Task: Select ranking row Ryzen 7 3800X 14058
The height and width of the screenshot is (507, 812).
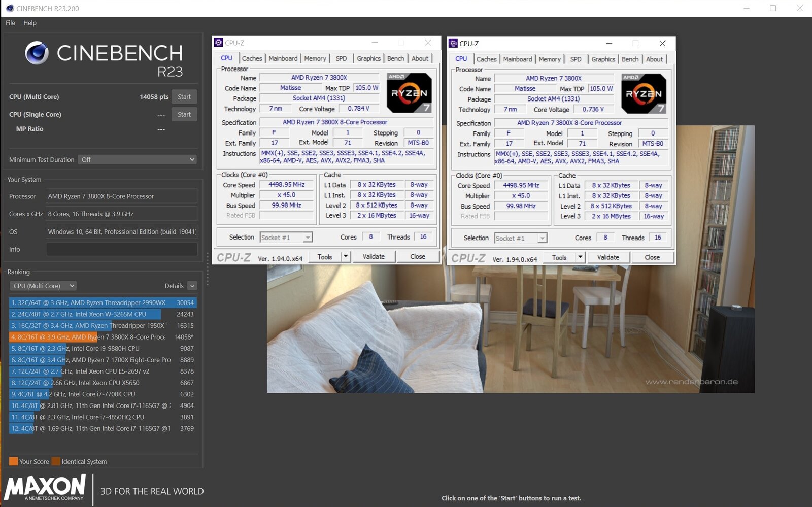Action: [103, 337]
